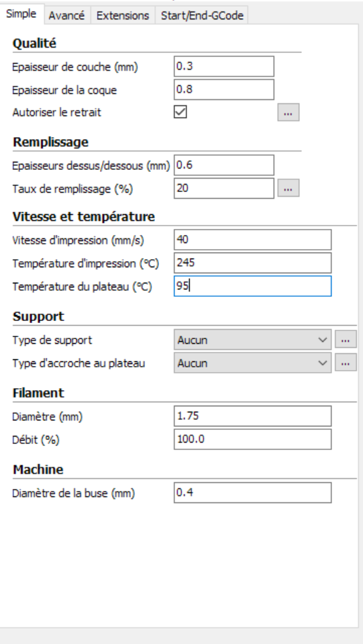Screen dimensions: 363x644
Task: Focus the Epaisseurs dessus/dessous field
Action: coord(224,165)
